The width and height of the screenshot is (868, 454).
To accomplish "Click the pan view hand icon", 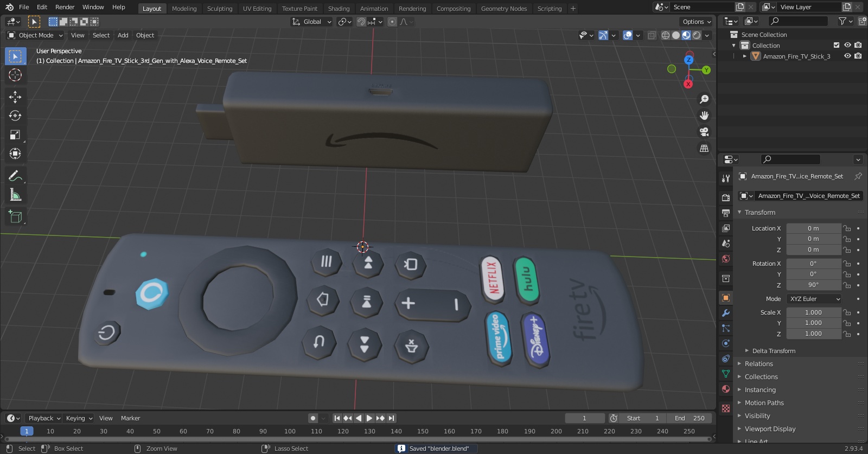I will click(x=704, y=116).
